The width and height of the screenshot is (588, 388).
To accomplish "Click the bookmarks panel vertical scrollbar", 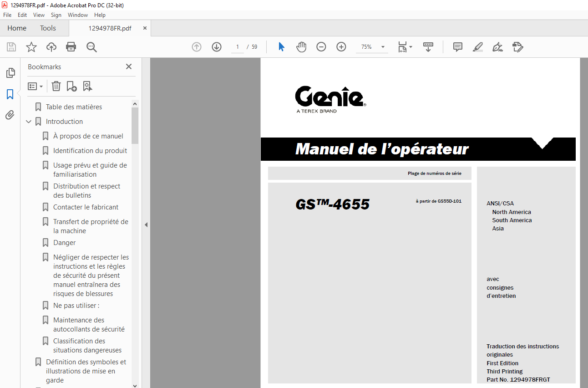I will coord(135,126).
